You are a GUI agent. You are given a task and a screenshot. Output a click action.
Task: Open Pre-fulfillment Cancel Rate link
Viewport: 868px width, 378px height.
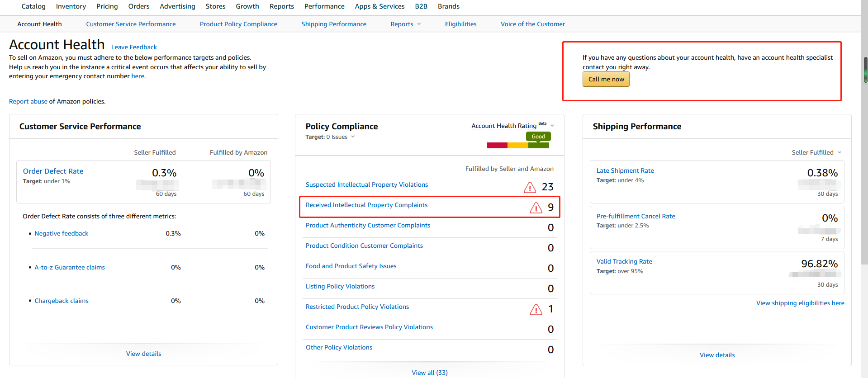[636, 217]
